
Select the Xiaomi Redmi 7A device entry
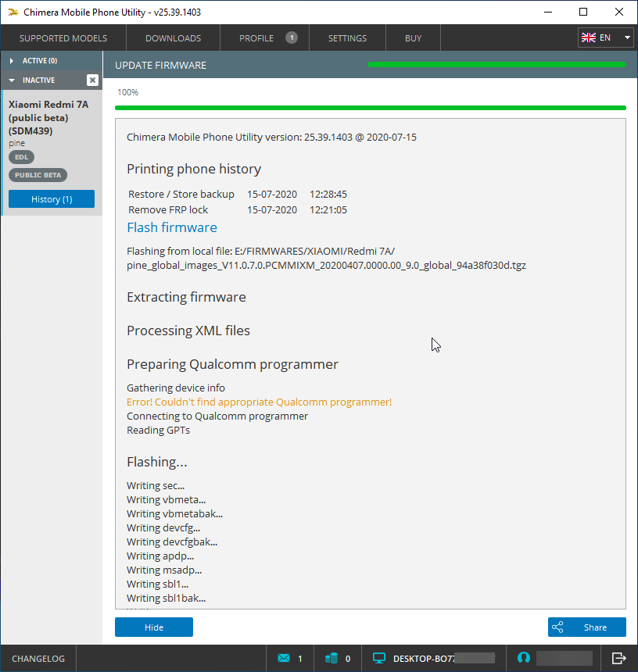pyautogui.click(x=52, y=152)
